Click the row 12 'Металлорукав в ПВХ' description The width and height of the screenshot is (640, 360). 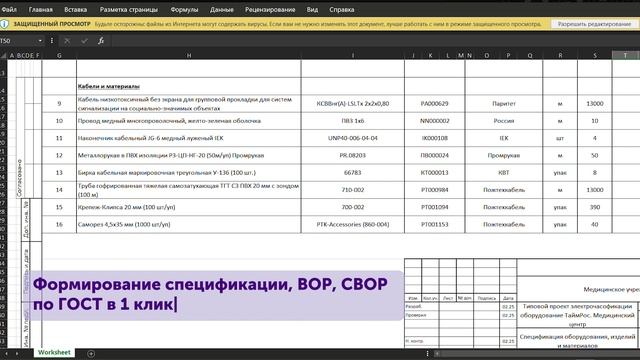tap(189, 156)
